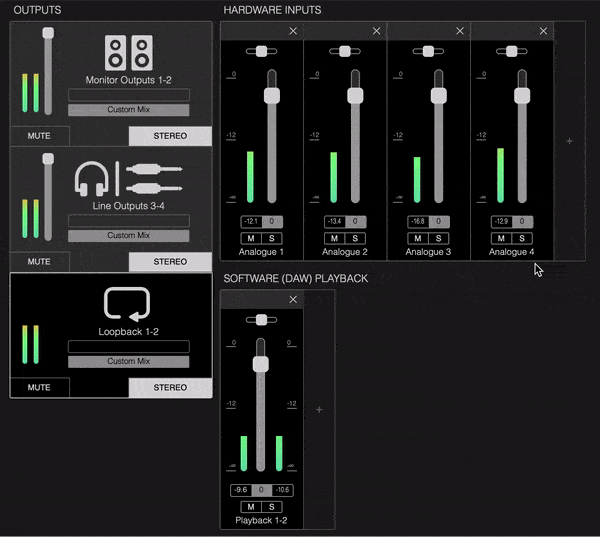The width and height of the screenshot is (600, 537).
Task: Click the Loopback 1-2 name field
Action: point(129,346)
